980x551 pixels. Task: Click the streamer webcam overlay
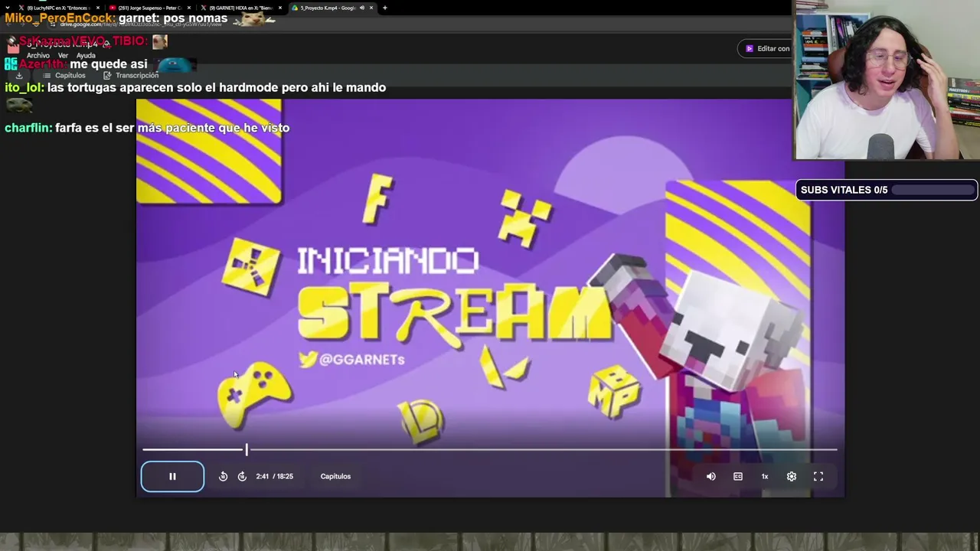(887, 80)
